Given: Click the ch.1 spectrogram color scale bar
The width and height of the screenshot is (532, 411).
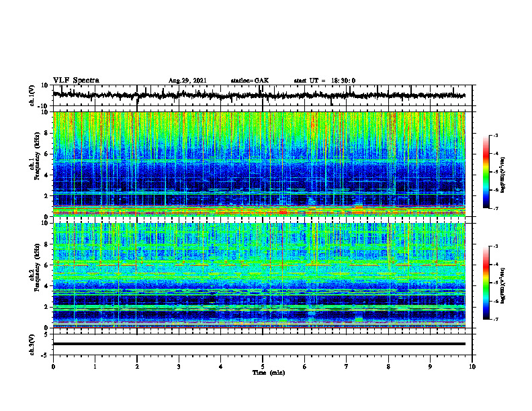Looking at the screenshot, I should click(486, 172).
